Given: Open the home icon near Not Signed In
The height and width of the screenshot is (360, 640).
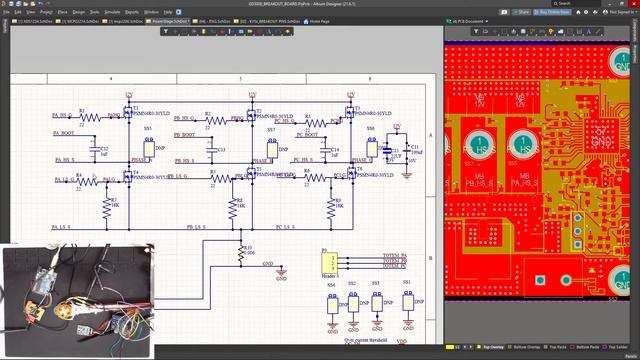Looking at the screenshot, I should 578,12.
